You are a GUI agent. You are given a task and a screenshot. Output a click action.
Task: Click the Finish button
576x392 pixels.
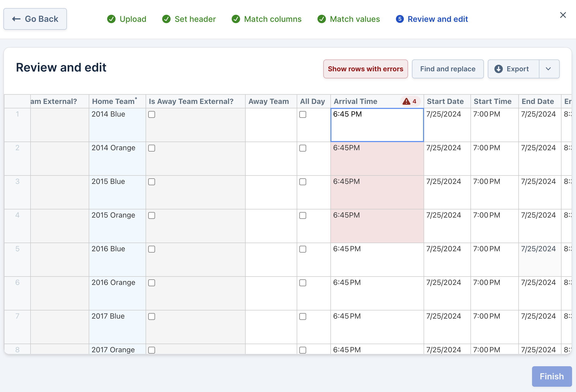[x=552, y=376]
